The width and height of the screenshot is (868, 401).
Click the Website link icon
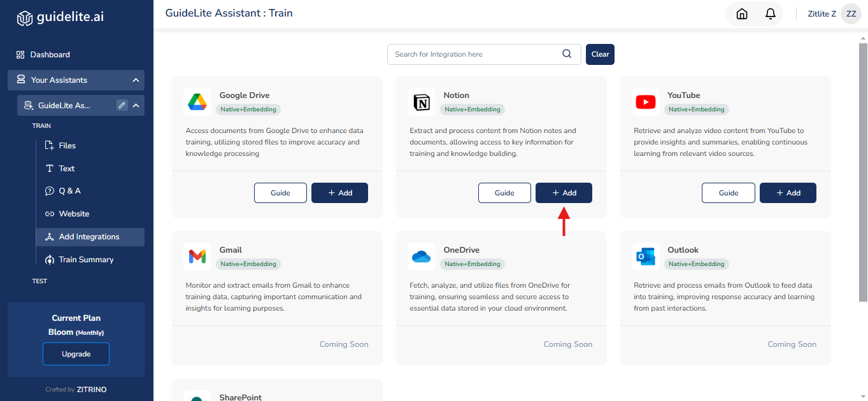[x=50, y=214]
